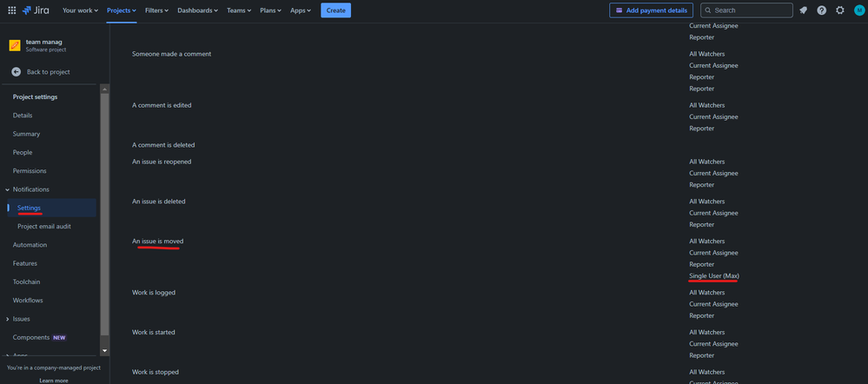Collapse the Notifications section in sidebar
The image size is (868, 384).
tap(7, 189)
